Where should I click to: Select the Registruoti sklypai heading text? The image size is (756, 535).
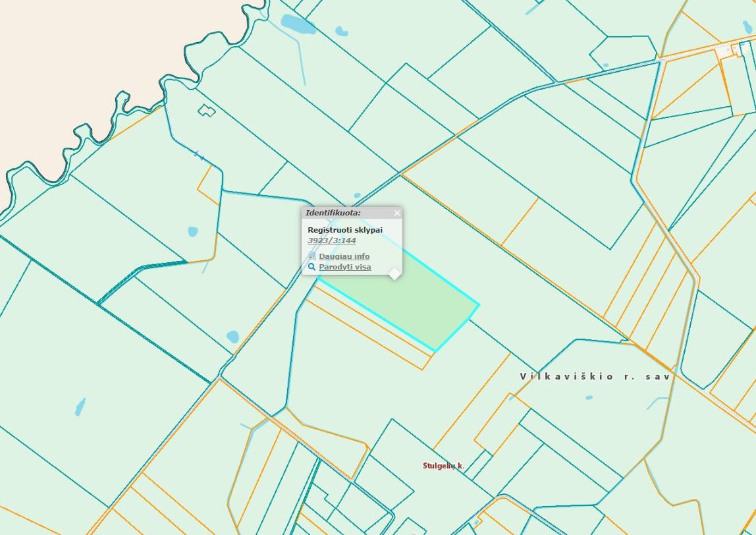(345, 230)
